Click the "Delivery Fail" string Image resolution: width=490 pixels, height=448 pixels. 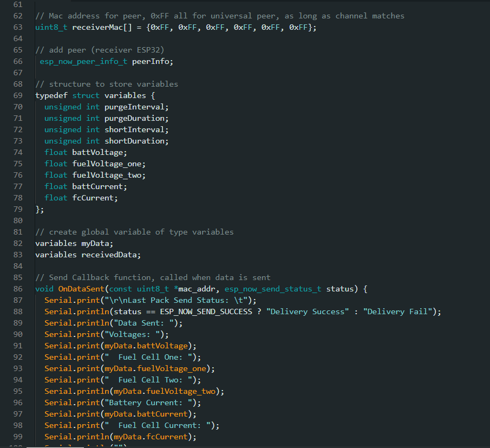(397, 311)
